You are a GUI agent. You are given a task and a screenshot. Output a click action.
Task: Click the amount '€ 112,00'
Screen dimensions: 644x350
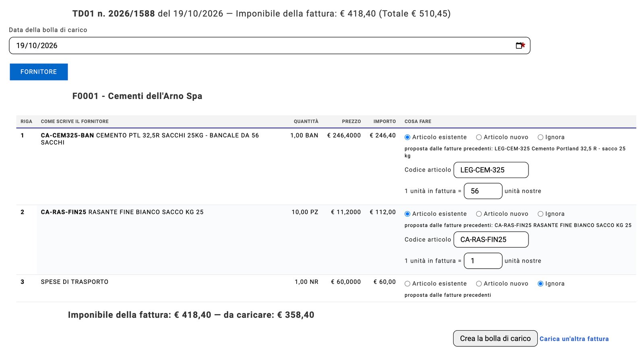pos(383,212)
